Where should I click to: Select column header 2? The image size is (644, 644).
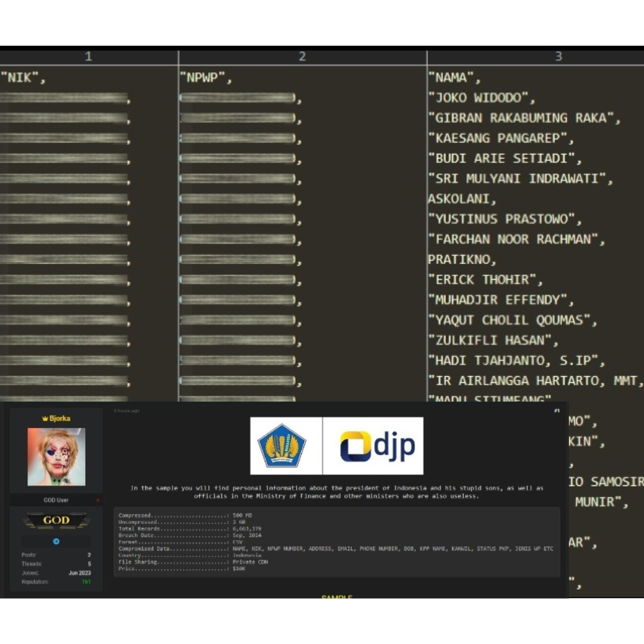302,57
